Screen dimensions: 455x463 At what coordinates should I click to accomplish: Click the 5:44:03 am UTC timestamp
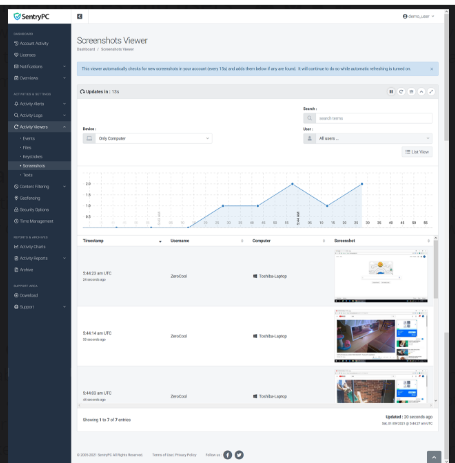97,393
